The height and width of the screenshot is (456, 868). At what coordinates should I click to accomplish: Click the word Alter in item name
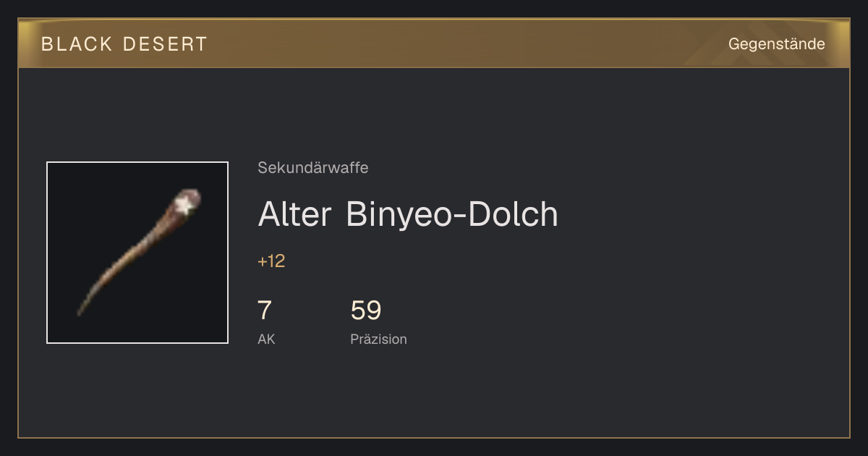point(294,214)
